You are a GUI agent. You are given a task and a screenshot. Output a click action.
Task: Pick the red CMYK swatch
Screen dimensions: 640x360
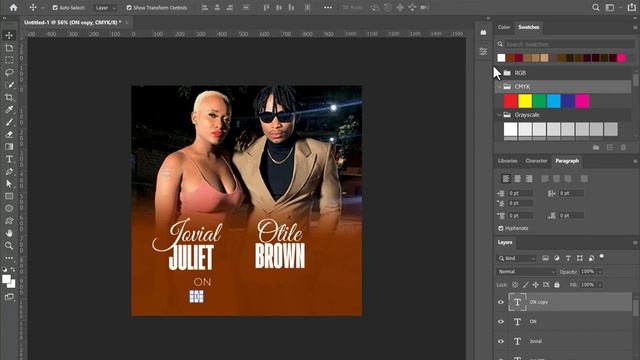[x=511, y=101]
